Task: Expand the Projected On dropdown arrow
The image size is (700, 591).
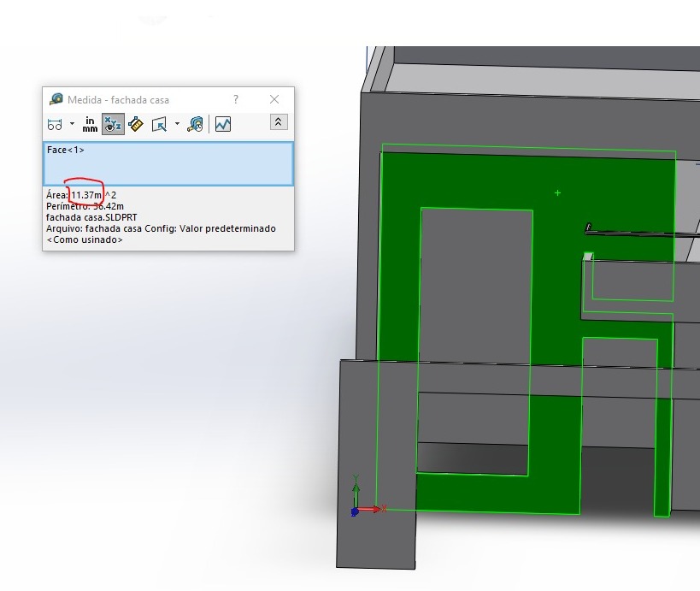Action: tap(177, 124)
